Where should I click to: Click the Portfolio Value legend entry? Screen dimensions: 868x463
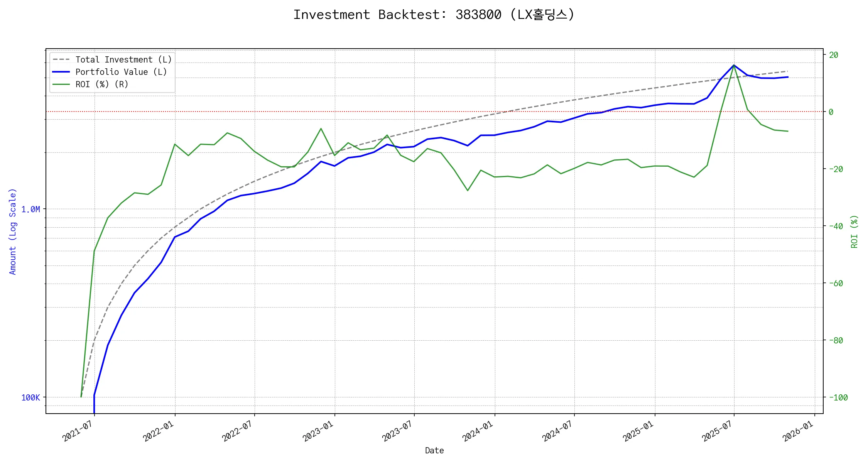click(x=121, y=72)
